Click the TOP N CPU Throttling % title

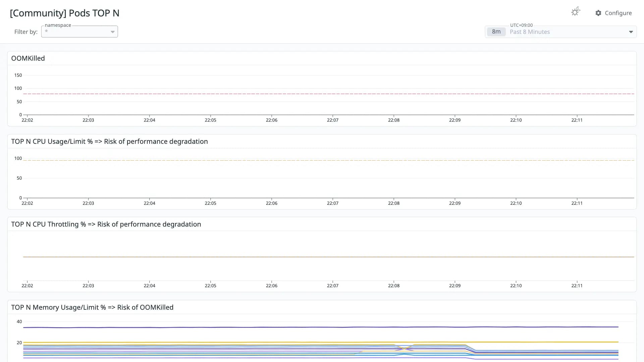click(x=106, y=224)
